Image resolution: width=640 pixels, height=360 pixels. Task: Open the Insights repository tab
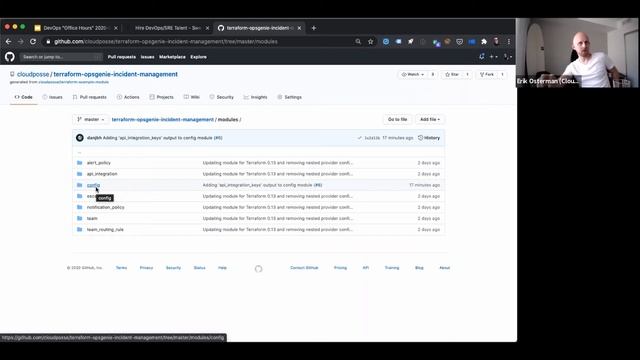pos(256,97)
